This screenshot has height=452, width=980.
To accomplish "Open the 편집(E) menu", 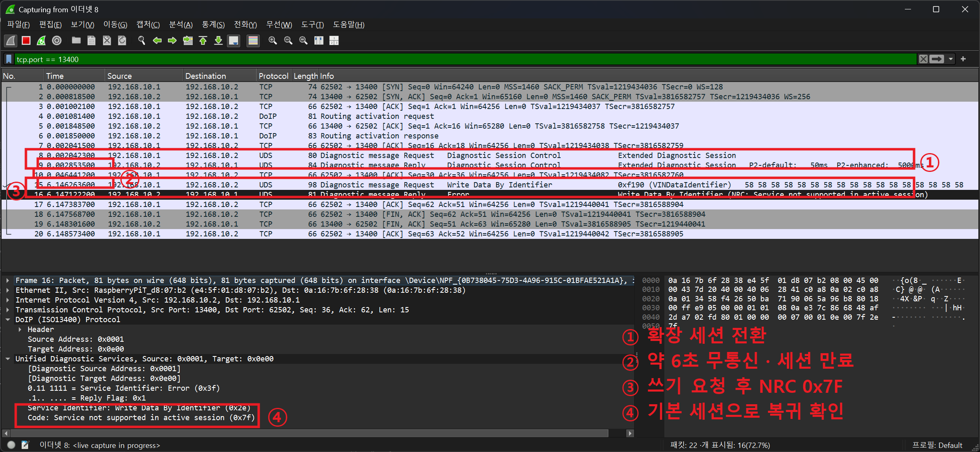I will 50,24.
